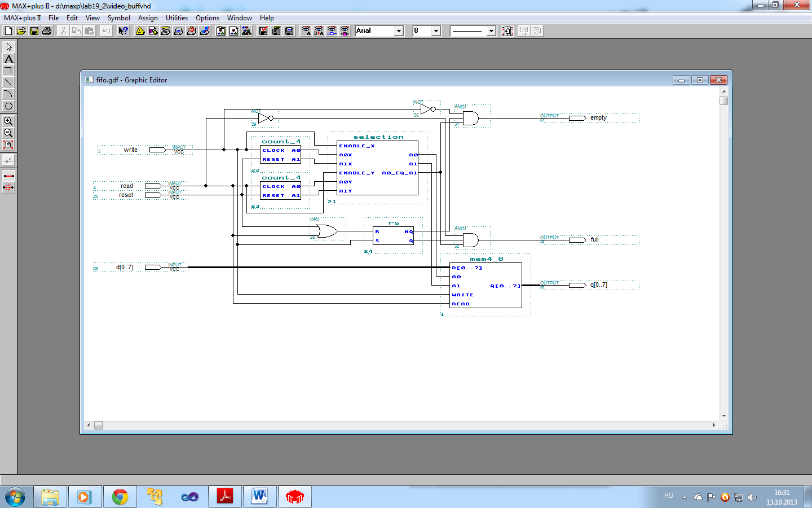Maximize the fifo.gdf Graphic Editor window

[700, 80]
